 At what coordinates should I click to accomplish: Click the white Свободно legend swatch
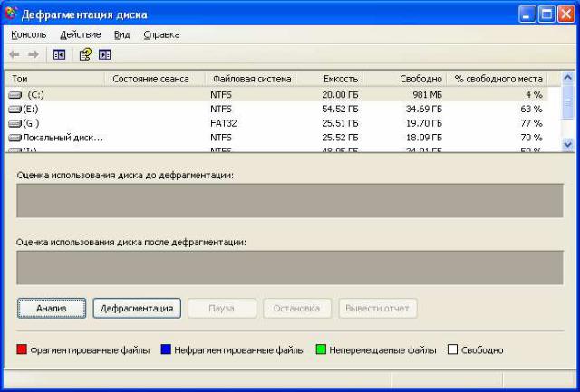(x=452, y=349)
